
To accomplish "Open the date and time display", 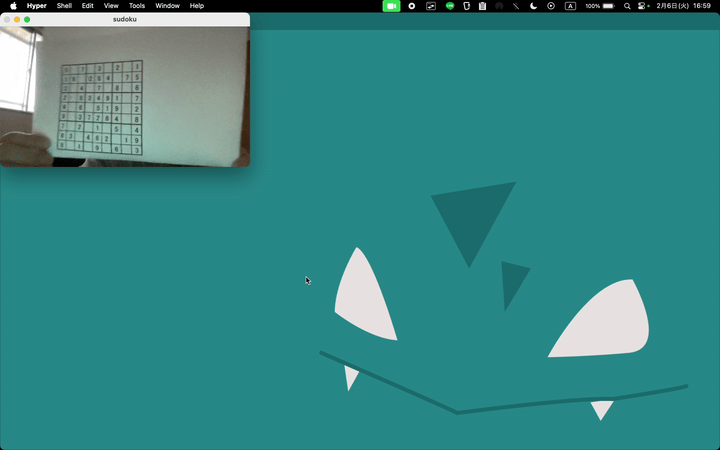I will pyautogui.click(x=684, y=6).
